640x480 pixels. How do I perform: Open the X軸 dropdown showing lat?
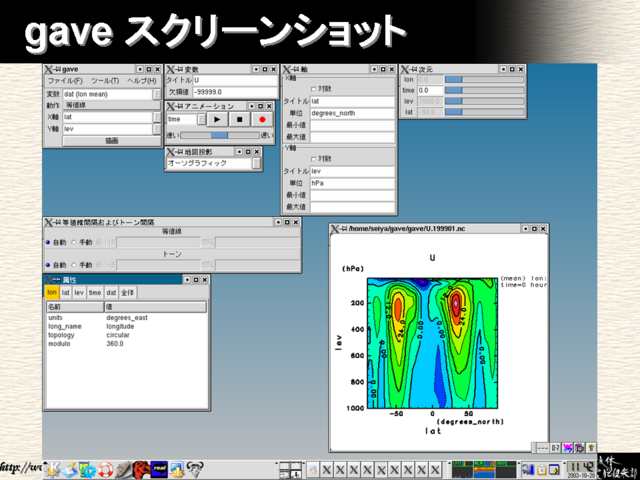pyautogui.click(x=157, y=117)
